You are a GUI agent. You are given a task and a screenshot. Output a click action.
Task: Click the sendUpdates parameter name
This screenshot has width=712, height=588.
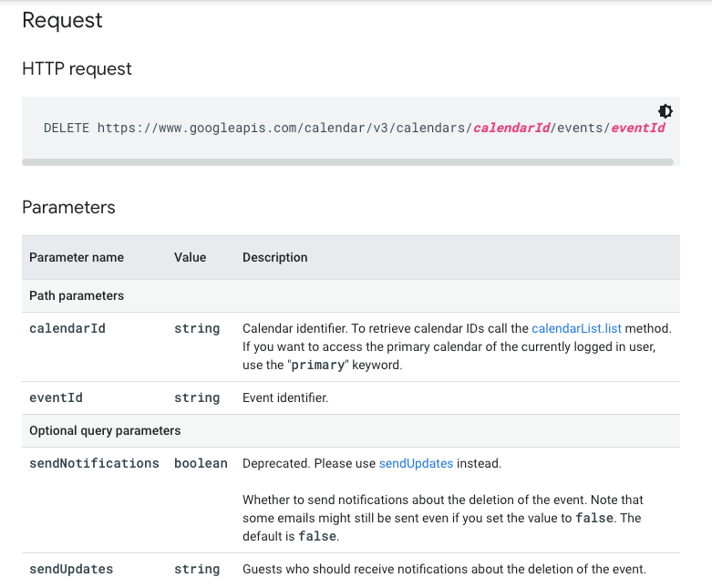[71, 569]
